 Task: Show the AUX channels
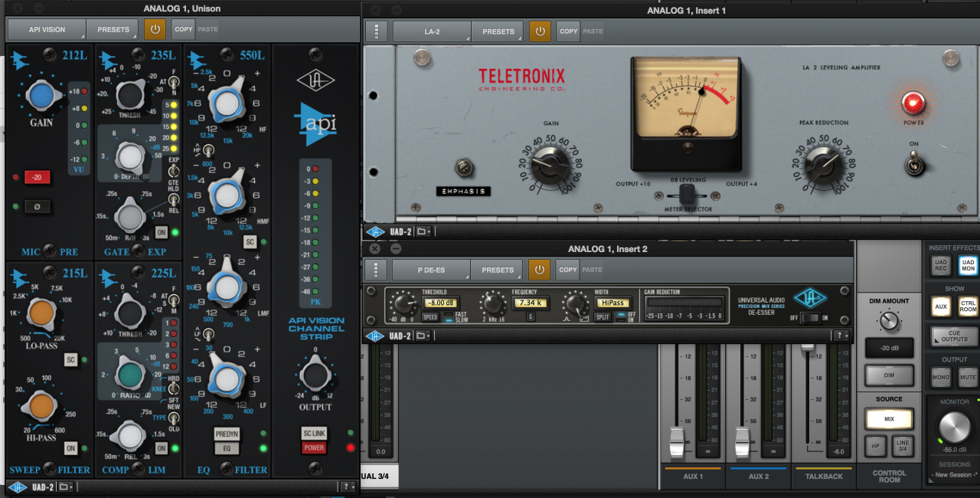click(x=941, y=306)
